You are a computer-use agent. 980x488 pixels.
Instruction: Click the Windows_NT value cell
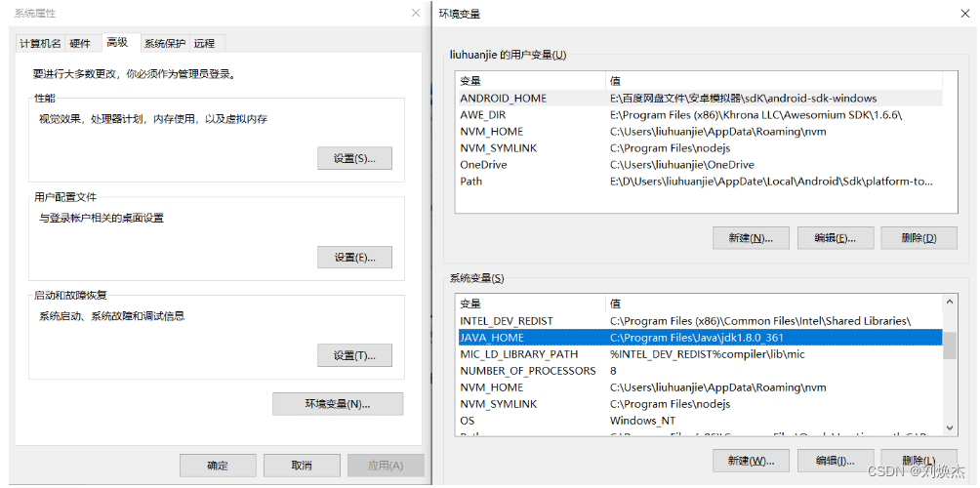click(642, 421)
